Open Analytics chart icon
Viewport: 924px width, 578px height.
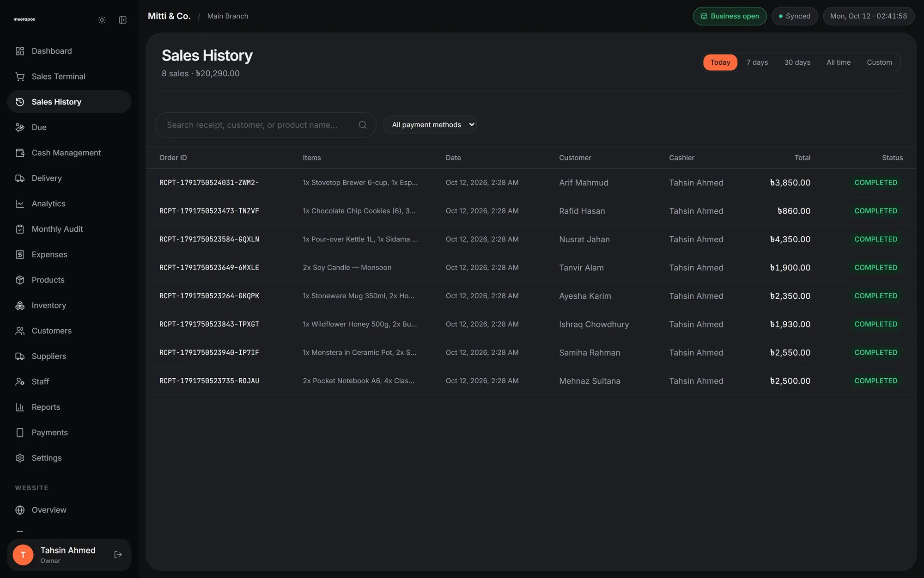tap(20, 203)
